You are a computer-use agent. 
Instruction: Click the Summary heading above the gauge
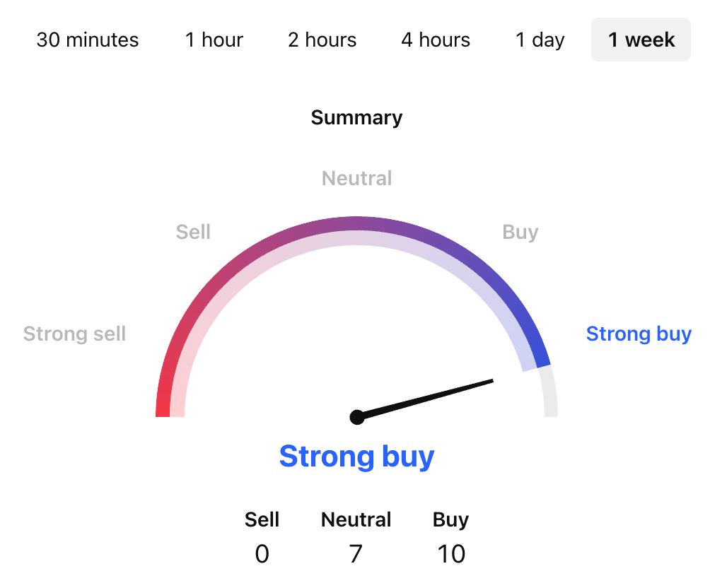[356, 117]
